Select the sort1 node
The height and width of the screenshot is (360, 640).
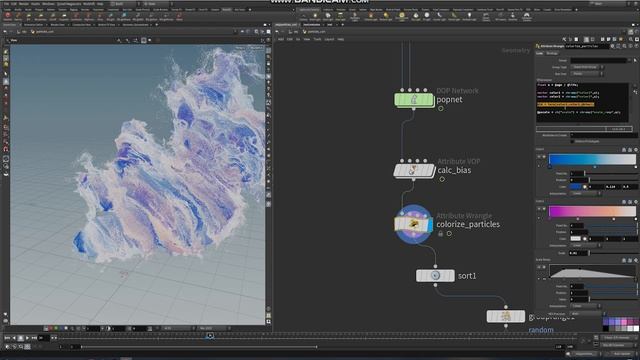(x=435, y=276)
